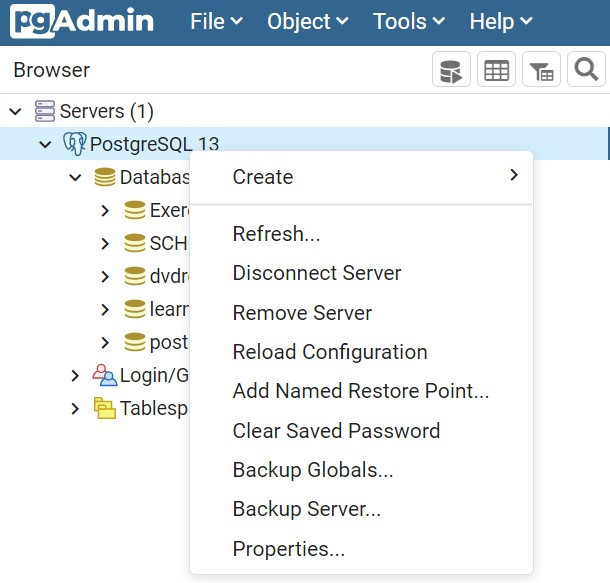Open server Properties...

click(361, 549)
